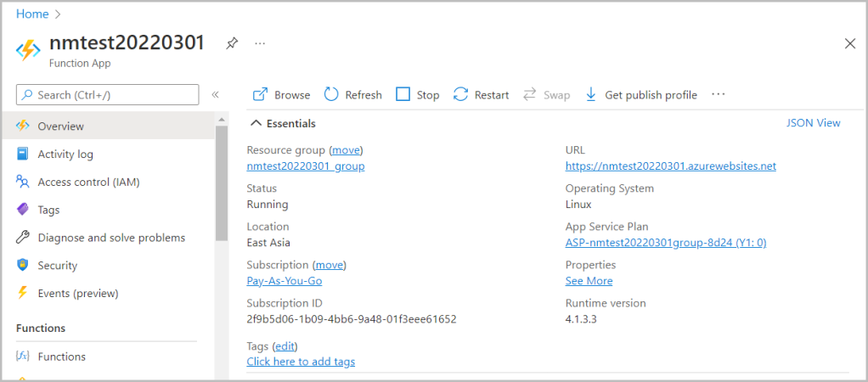Open Access control (IAM) icon
Image resolution: width=868 pixels, height=382 pixels.
23,182
